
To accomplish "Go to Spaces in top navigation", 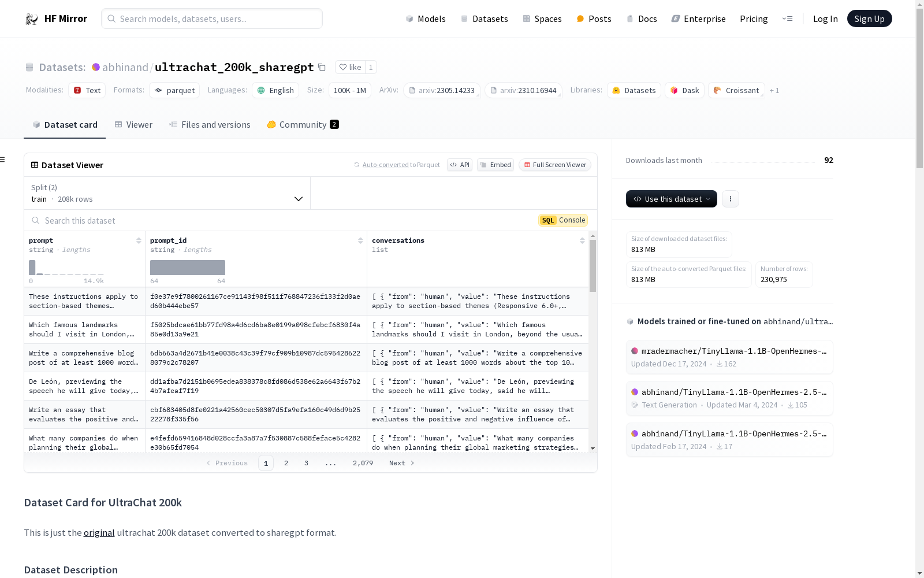I will coord(542,19).
